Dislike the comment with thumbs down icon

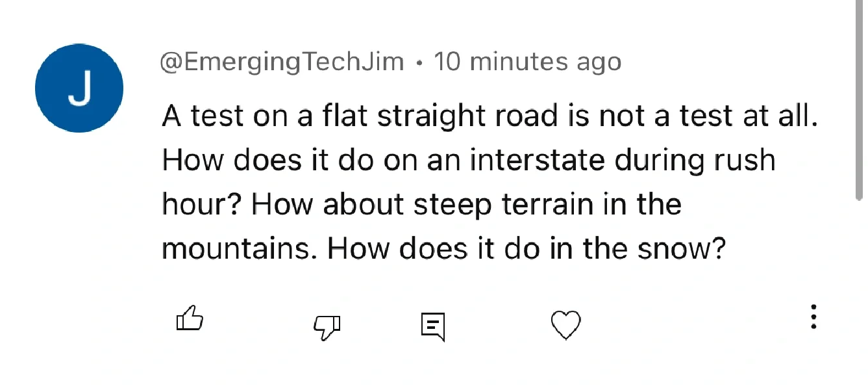[327, 326]
